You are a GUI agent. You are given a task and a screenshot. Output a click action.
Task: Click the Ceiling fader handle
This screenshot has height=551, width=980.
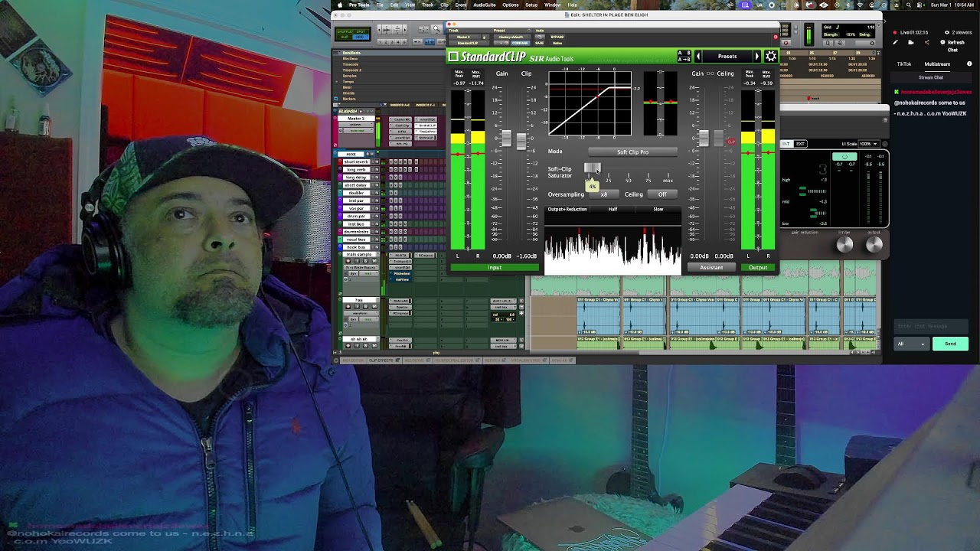click(718, 139)
